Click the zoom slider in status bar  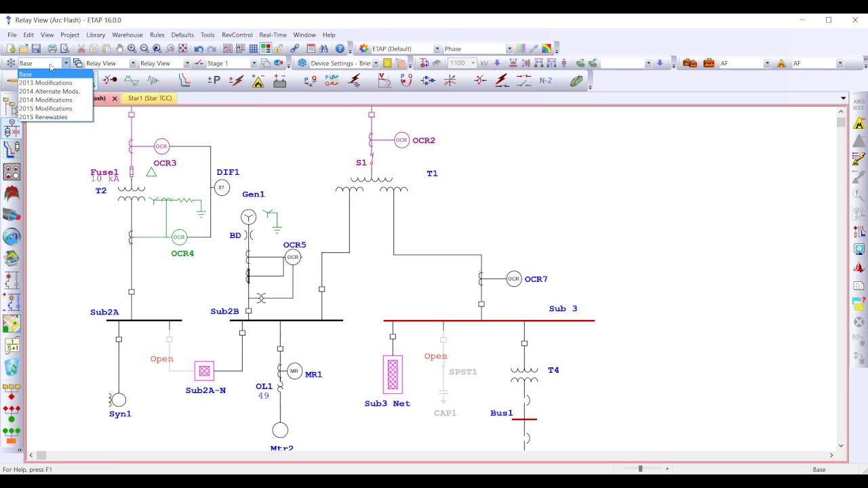[x=640, y=468]
